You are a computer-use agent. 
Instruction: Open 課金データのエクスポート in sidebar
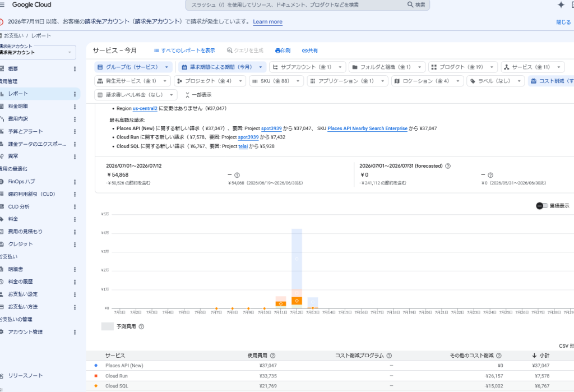pyautogui.click(x=36, y=144)
